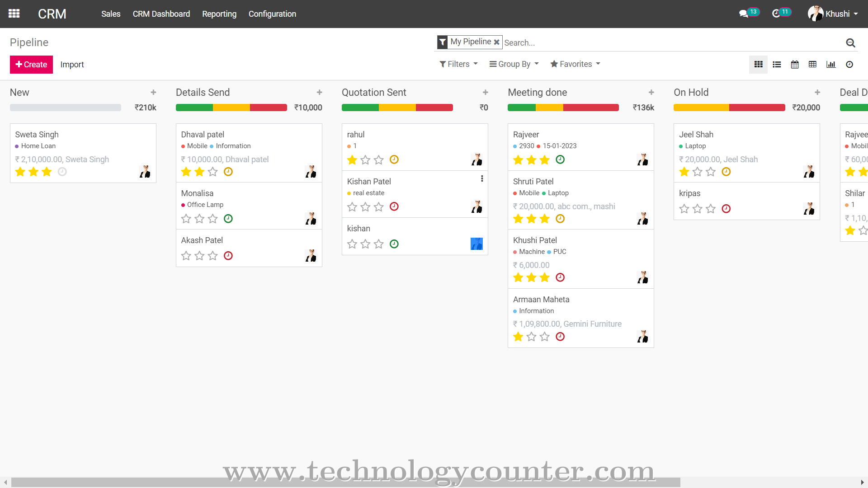Image resolution: width=868 pixels, height=488 pixels.
Task: Open CRM Dashboard menu
Action: point(161,14)
